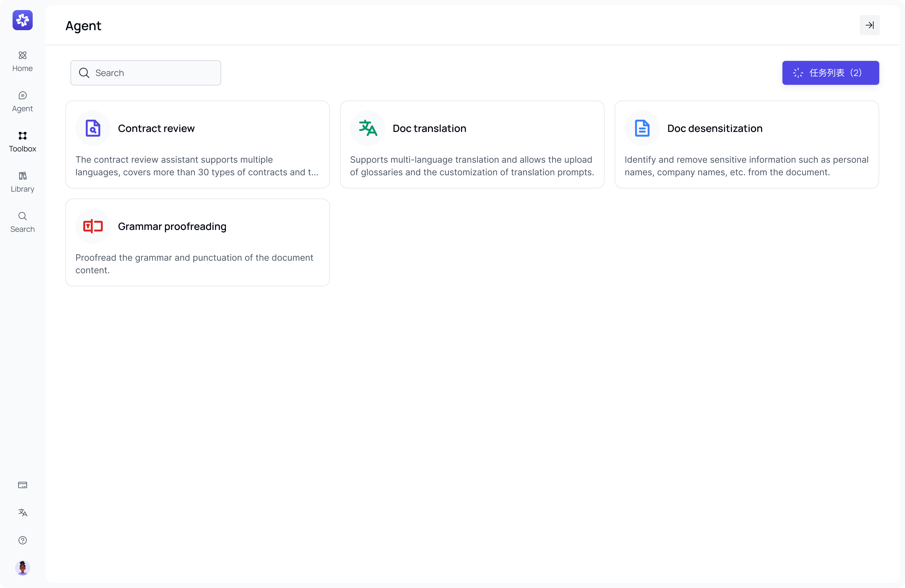Click the app logo icon
Screen dimensions: 905x588
(22, 20)
